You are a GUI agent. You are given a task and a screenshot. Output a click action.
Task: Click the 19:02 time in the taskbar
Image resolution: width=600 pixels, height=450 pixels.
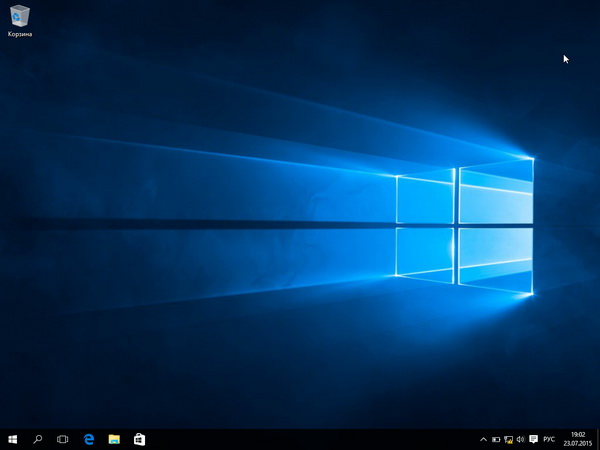[577, 434]
